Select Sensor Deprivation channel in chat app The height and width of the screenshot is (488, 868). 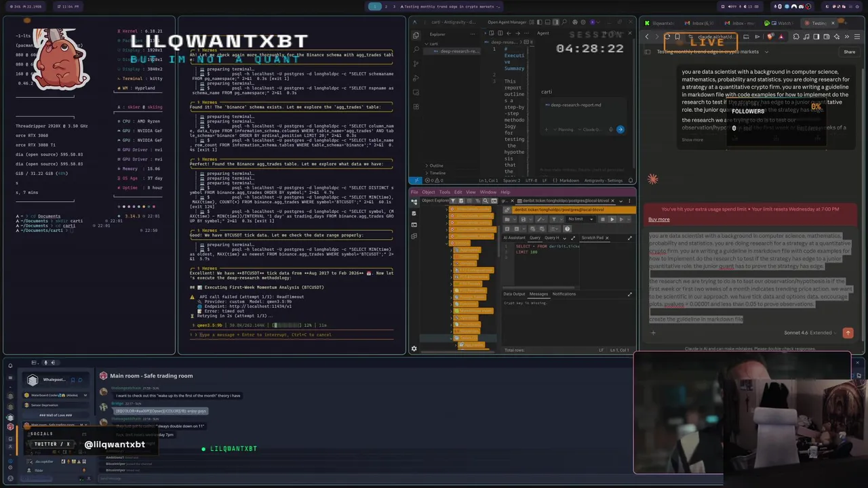[x=56, y=405]
